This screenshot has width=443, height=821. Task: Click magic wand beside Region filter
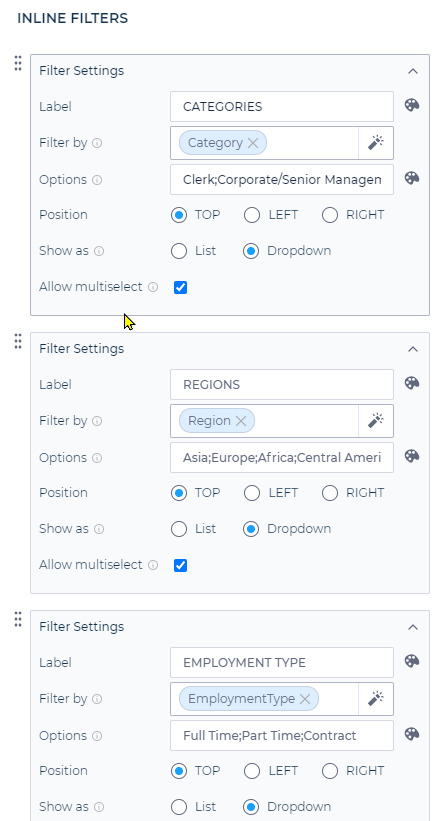376,420
